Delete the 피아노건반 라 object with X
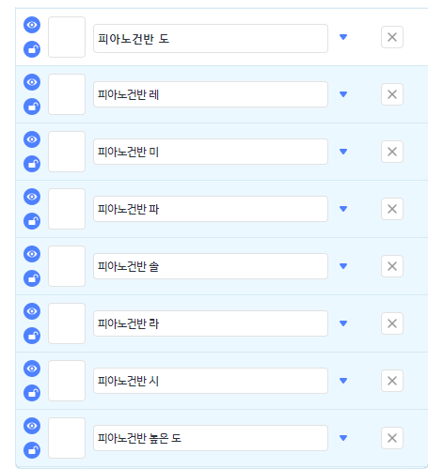This screenshot has width=436, height=476. coord(392,323)
